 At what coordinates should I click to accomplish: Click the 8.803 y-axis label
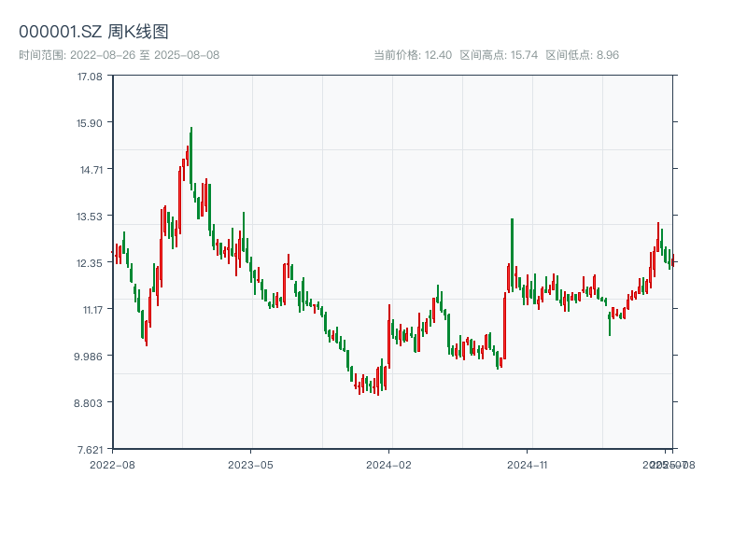click(x=88, y=403)
